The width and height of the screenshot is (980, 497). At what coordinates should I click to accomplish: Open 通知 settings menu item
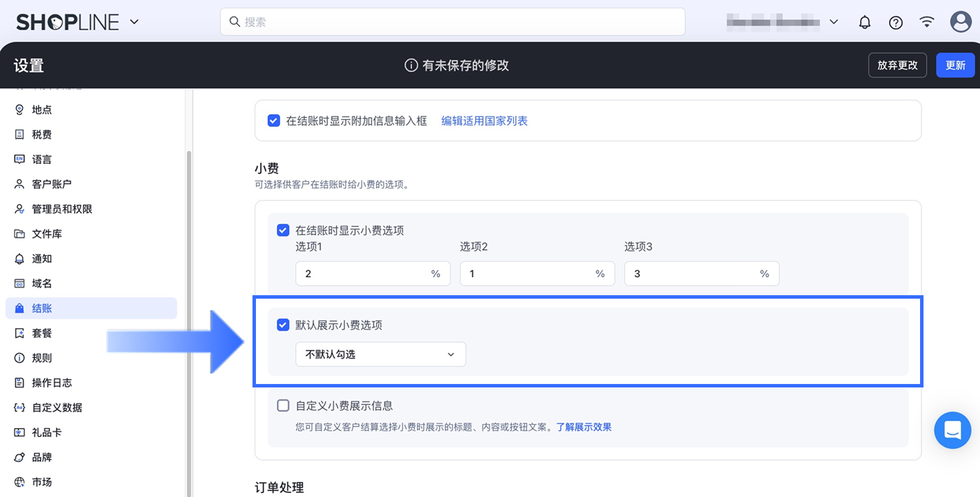[91, 258]
